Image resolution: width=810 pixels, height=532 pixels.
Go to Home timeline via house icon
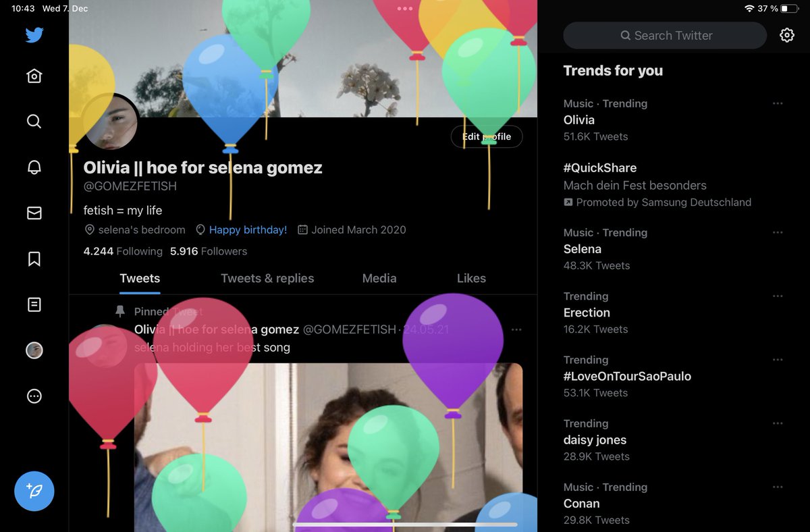click(x=34, y=76)
